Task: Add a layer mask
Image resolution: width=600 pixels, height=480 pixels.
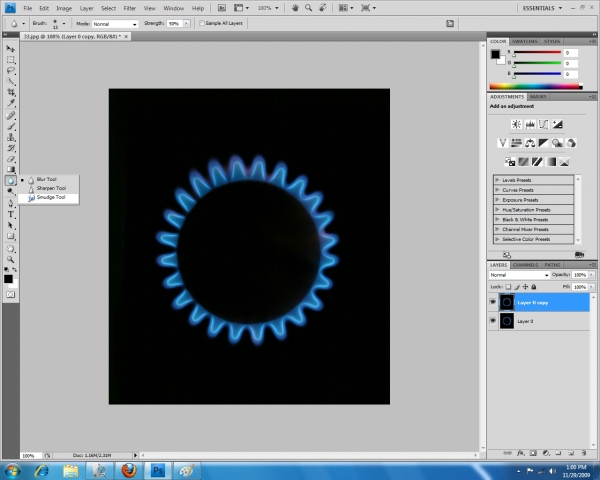Action: click(533, 453)
